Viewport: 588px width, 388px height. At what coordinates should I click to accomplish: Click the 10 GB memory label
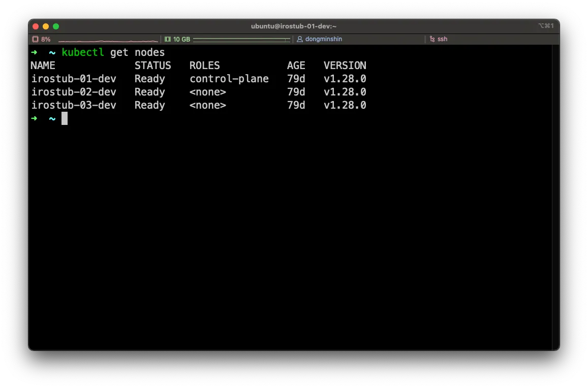[x=181, y=39]
